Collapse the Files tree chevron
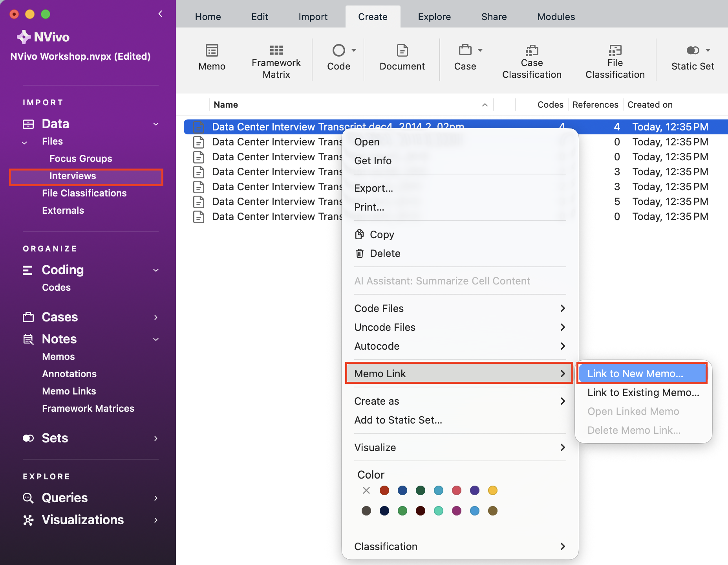The height and width of the screenshot is (565, 728). (25, 143)
